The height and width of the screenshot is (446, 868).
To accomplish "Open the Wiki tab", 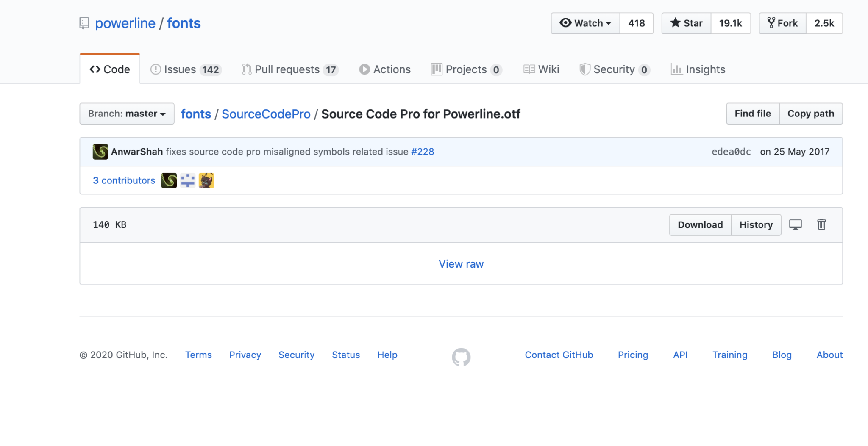I will (541, 69).
